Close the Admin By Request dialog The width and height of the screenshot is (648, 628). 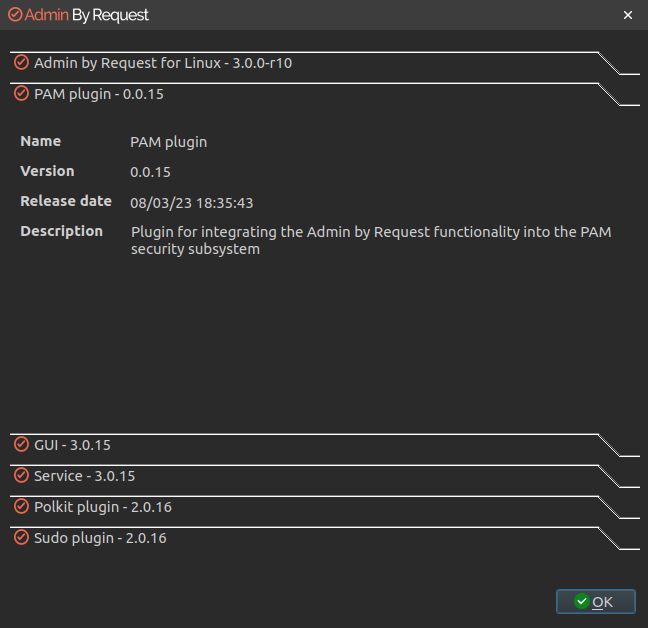(628, 15)
